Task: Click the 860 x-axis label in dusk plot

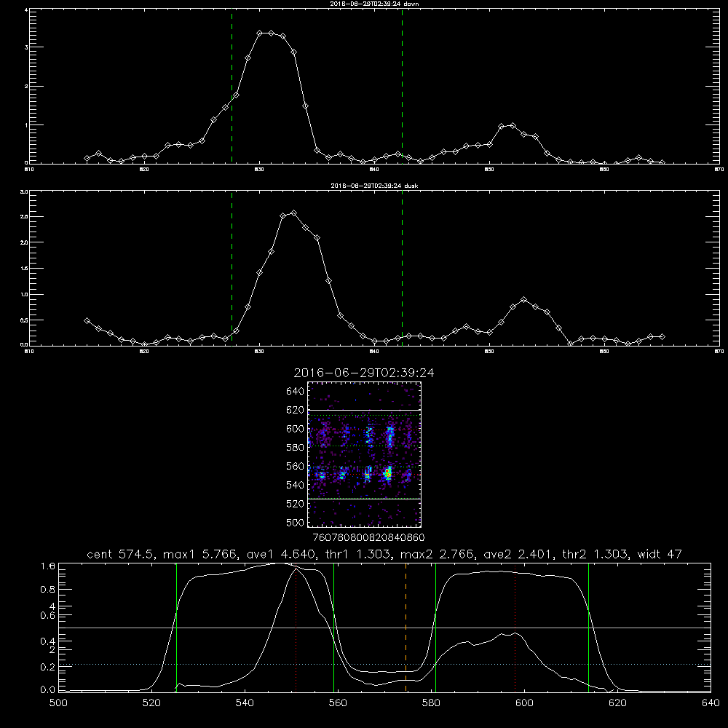Action: pos(604,352)
